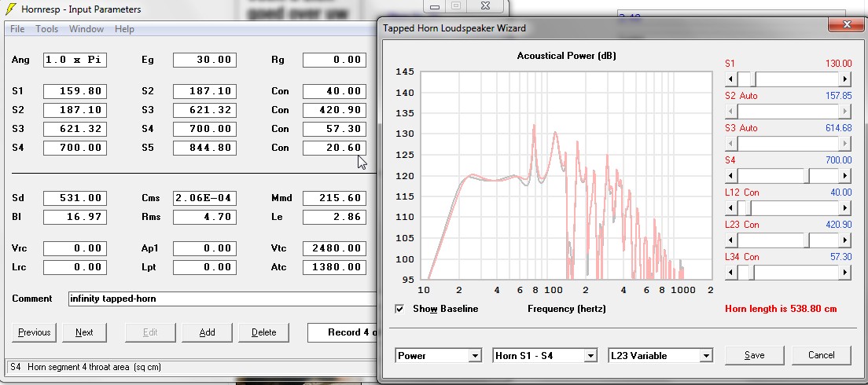The width and height of the screenshot is (868, 385).
Task: Click the L23 Con slider left arrow
Action: [x=730, y=240]
